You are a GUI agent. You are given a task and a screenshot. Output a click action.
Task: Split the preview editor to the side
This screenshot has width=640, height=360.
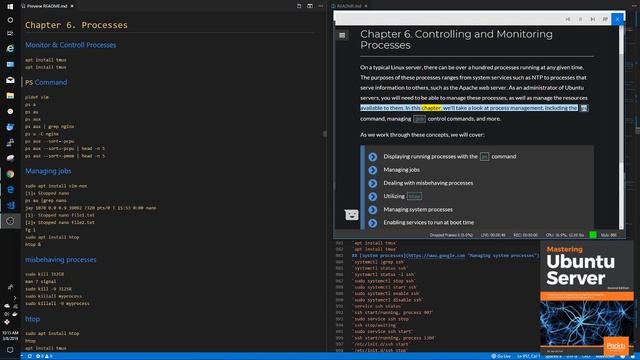(x=310, y=6)
